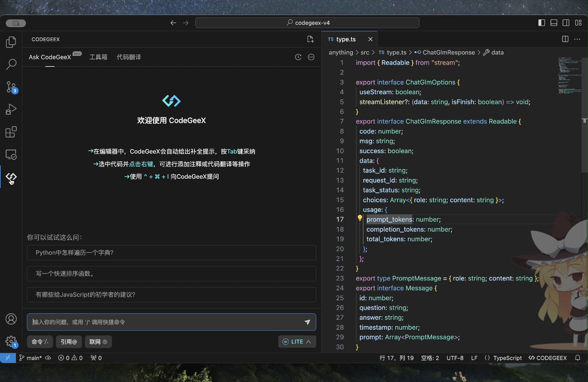This screenshot has width=588, height=382.
Task: Select the CodeGeeX activity bar icon
Action: (x=11, y=177)
